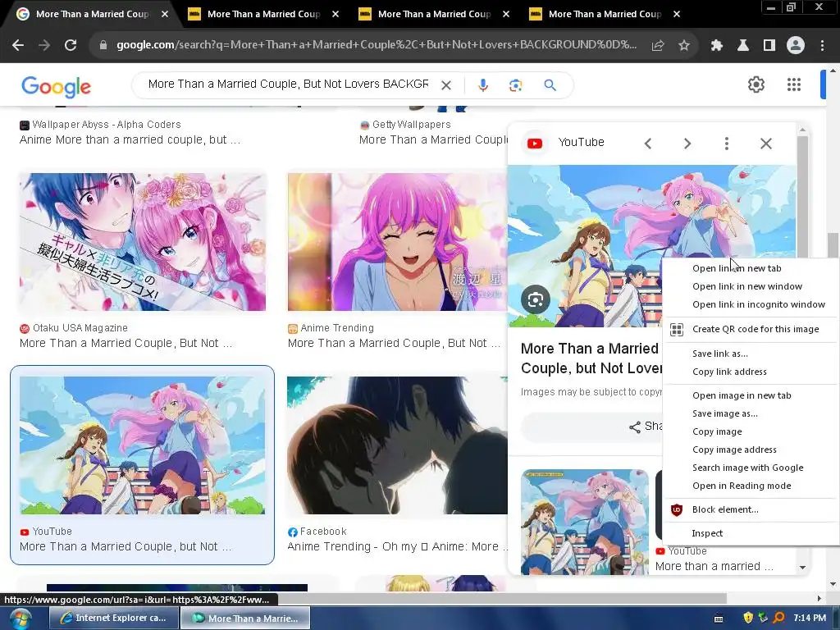Search by image with Lens icon
This screenshot has width=840, height=630.
515,85
